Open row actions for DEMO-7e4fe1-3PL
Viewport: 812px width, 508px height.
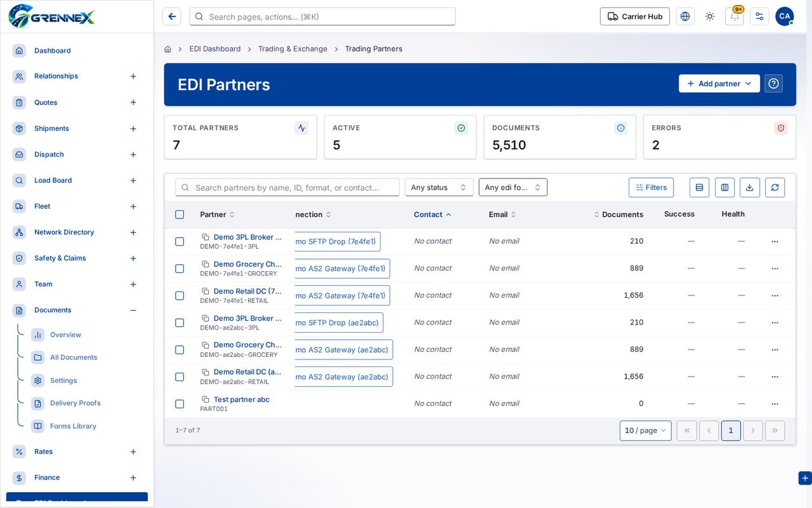coord(775,241)
